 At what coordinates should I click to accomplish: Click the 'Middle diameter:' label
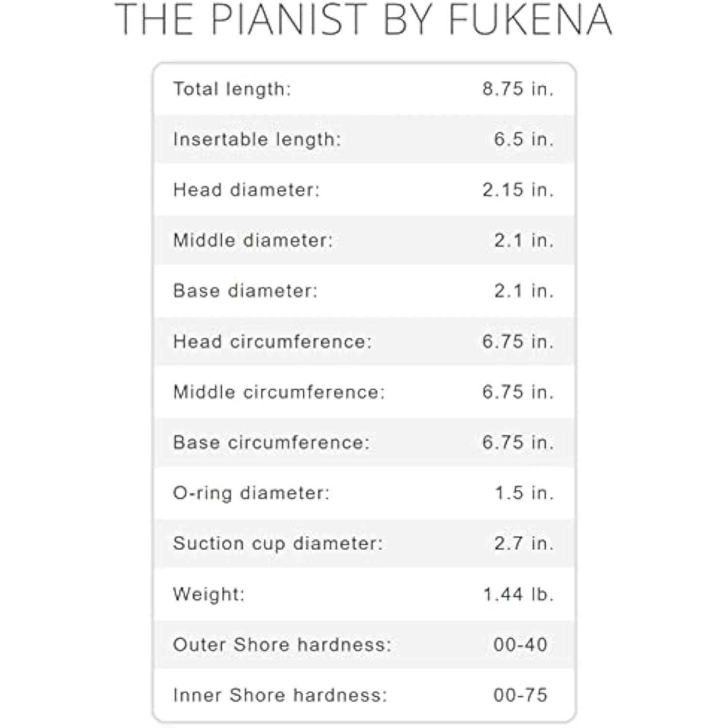pyautogui.click(x=253, y=240)
